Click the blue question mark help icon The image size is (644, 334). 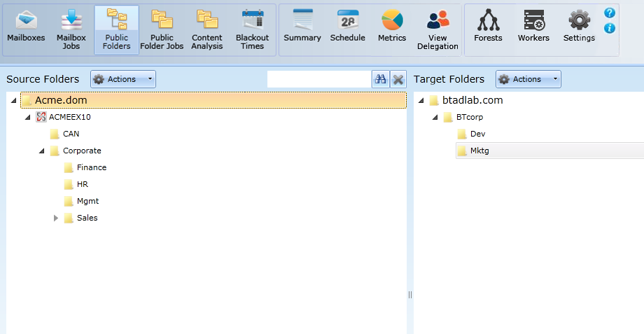(x=610, y=13)
